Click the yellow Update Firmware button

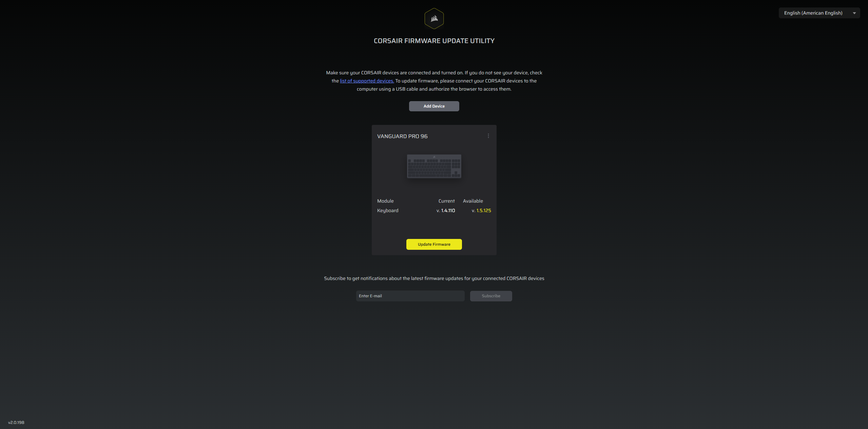(x=434, y=244)
